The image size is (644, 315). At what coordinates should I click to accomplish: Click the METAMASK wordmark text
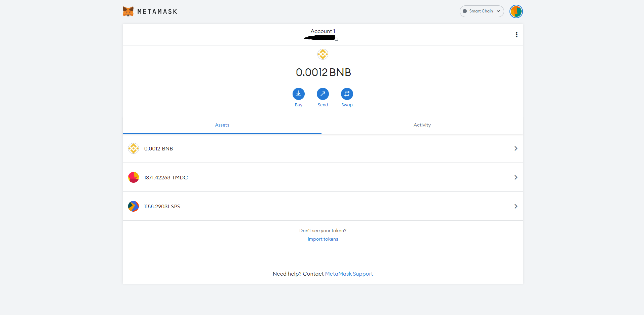click(157, 11)
